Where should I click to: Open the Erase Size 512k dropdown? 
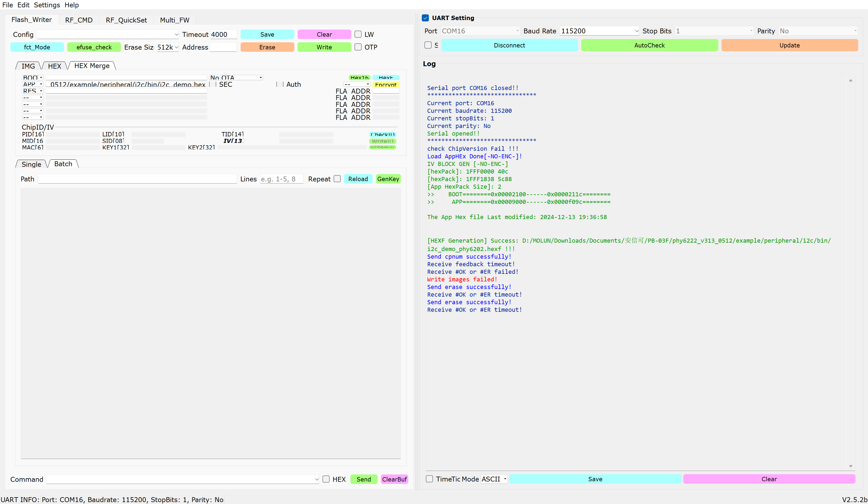pyautogui.click(x=168, y=47)
